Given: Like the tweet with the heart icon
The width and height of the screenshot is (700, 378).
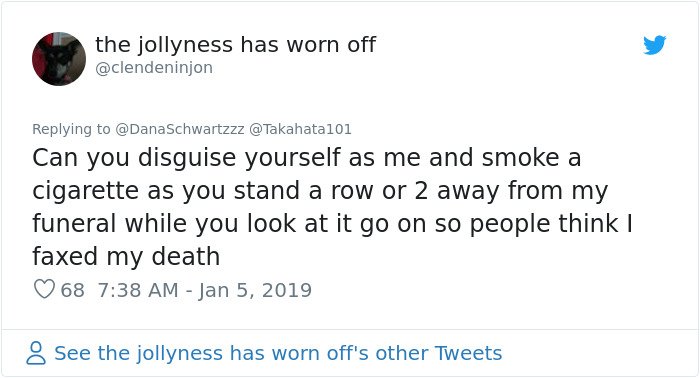Looking at the screenshot, I should 44,289.
